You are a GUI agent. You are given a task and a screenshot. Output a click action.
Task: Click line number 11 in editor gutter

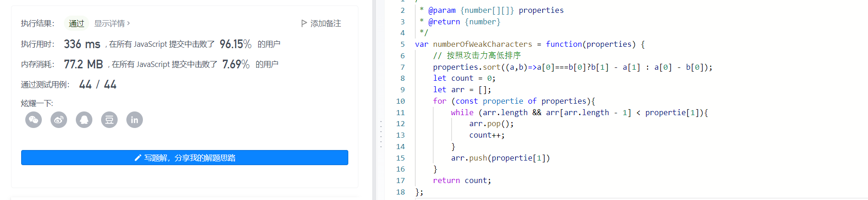click(x=400, y=112)
